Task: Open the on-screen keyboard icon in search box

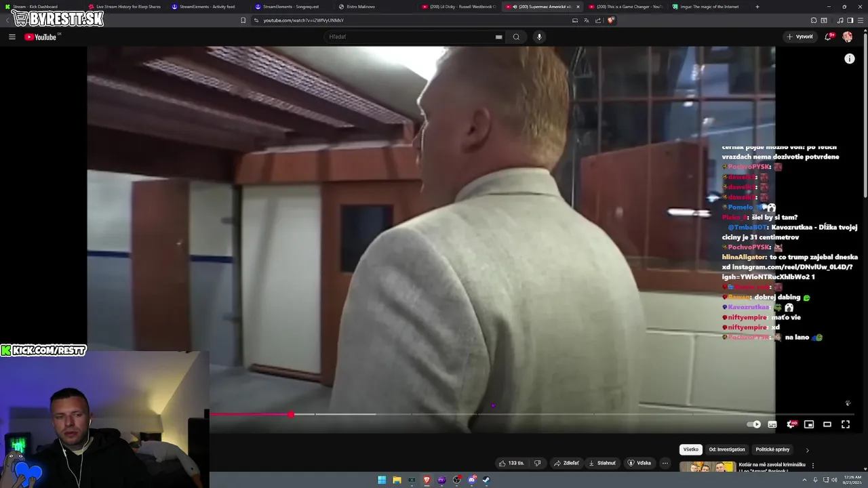Action: [499, 37]
